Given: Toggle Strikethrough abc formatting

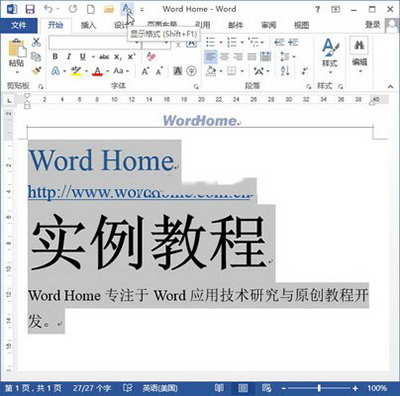Looking at the screenshot, I should (x=104, y=57).
